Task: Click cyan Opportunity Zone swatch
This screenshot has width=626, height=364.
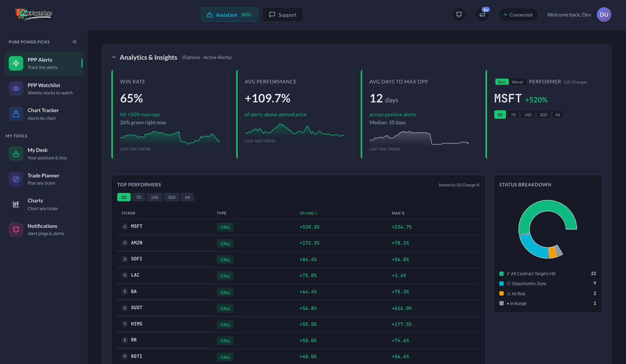Action: click(501, 283)
